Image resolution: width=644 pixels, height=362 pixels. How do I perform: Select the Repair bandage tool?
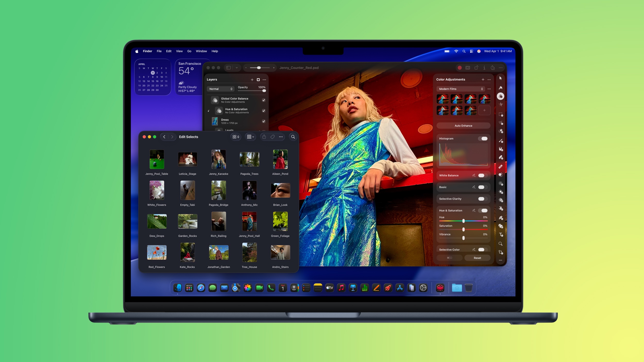click(501, 167)
